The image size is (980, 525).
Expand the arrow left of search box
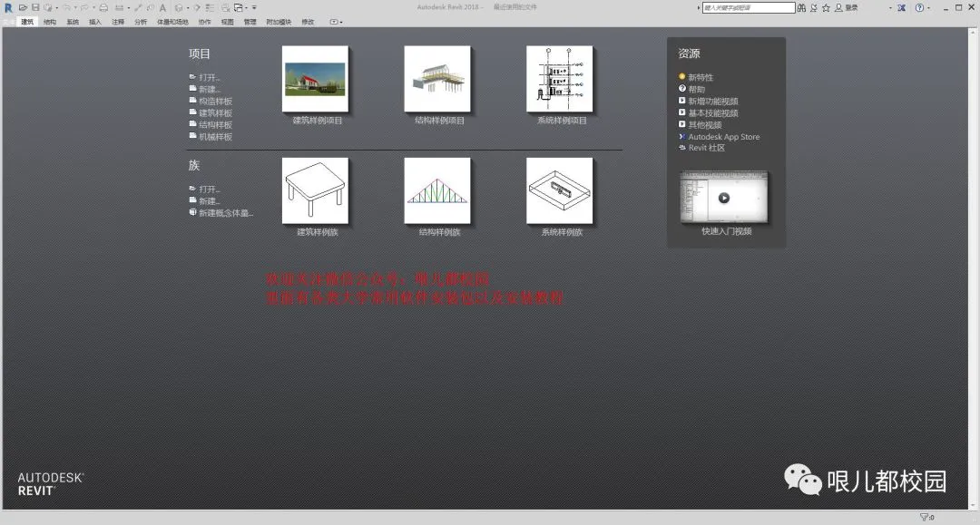(699, 7)
